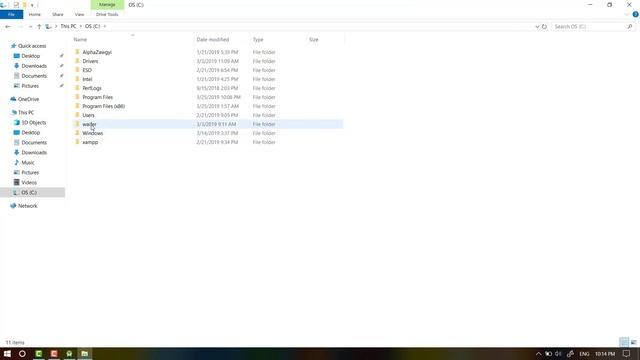Switch to the Share ribbon tab
640x360 pixels.
pyautogui.click(x=58, y=14)
